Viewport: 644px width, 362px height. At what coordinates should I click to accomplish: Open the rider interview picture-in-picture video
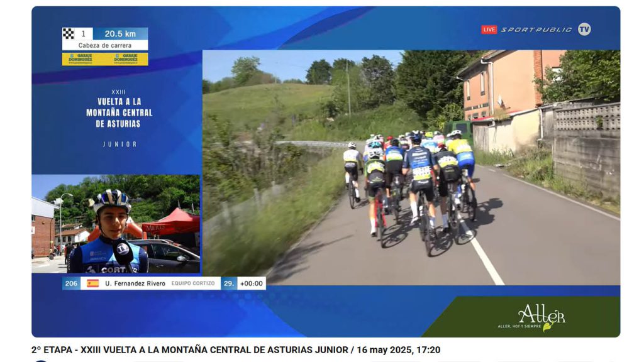(x=116, y=224)
